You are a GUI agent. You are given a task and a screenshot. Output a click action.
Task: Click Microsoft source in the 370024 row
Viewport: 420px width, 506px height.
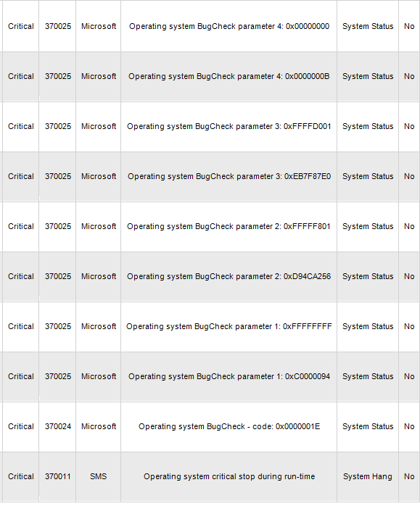[x=99, y=426]
